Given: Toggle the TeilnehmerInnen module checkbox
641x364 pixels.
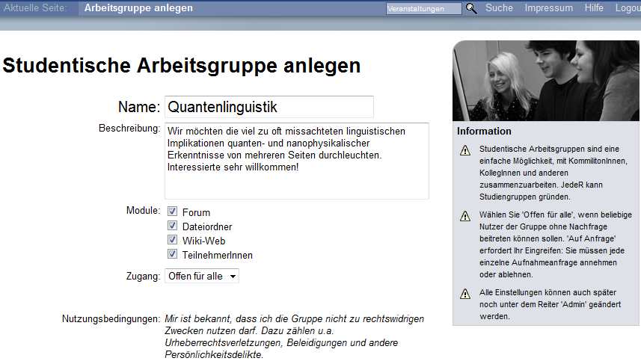Looking at the screenshot, I should [172, 254].
